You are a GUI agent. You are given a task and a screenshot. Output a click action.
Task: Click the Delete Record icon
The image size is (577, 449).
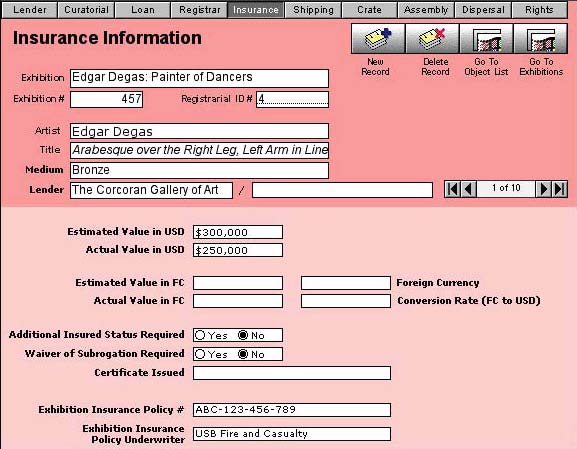pos(432,39)
